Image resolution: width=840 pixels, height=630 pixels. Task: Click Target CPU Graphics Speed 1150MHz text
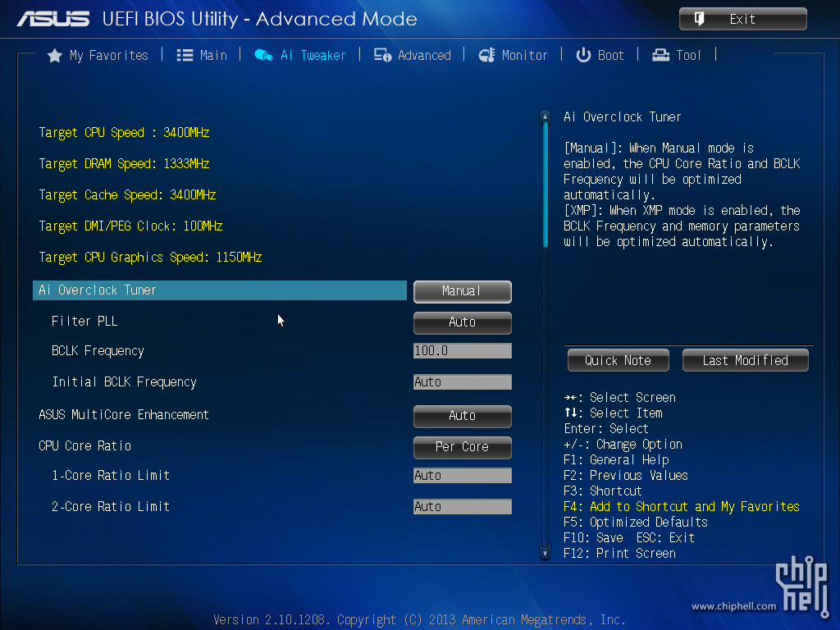tap(150, 257)
